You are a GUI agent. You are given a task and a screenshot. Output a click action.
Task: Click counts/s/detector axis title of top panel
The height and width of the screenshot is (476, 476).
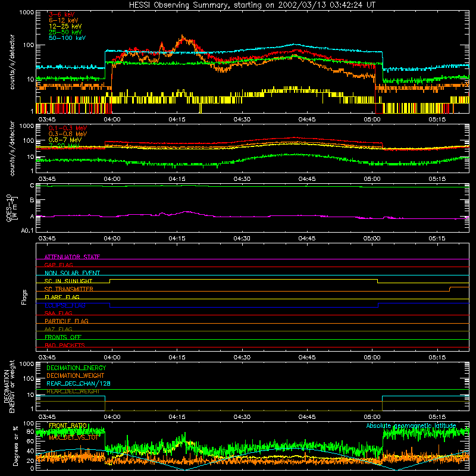[x=12, y=62]
